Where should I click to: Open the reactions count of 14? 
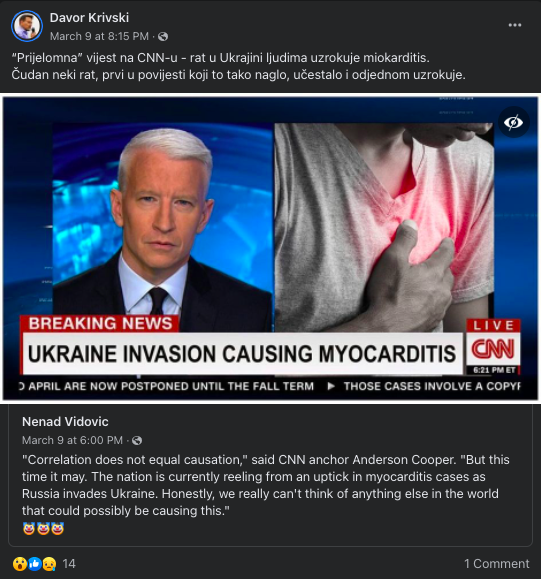pos(69,564)
